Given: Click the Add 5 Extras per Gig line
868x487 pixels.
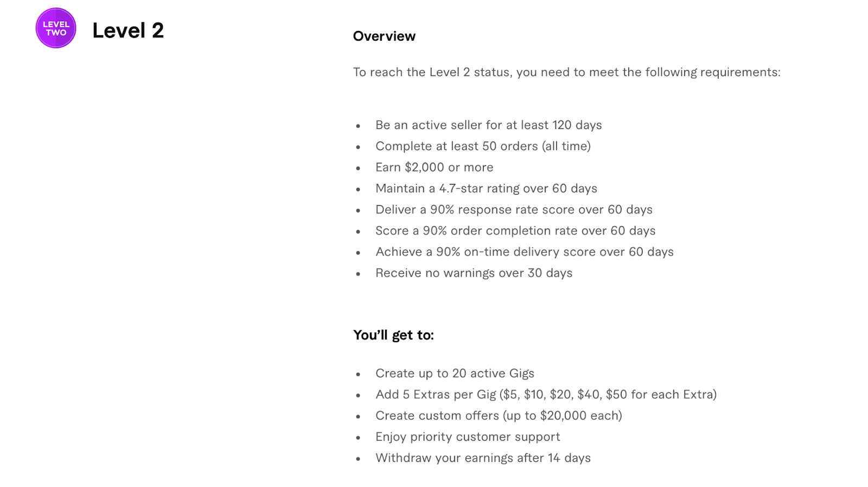Looking at the screenshot, I should (546, 395).
